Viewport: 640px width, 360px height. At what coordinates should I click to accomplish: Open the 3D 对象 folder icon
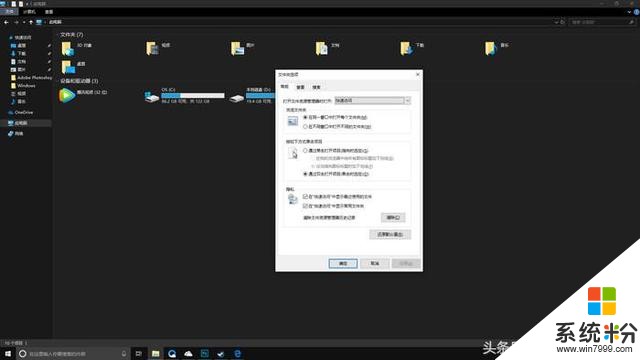tap(68, 49)
